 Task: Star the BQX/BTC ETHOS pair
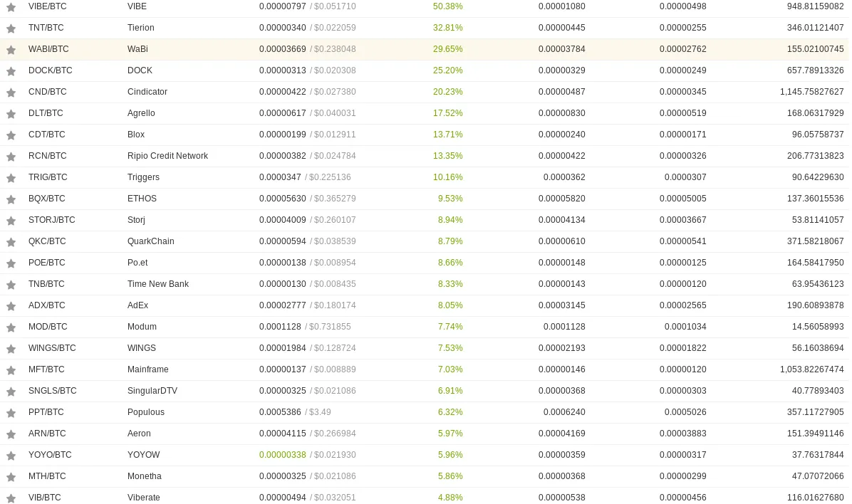(x=11, y=199)
